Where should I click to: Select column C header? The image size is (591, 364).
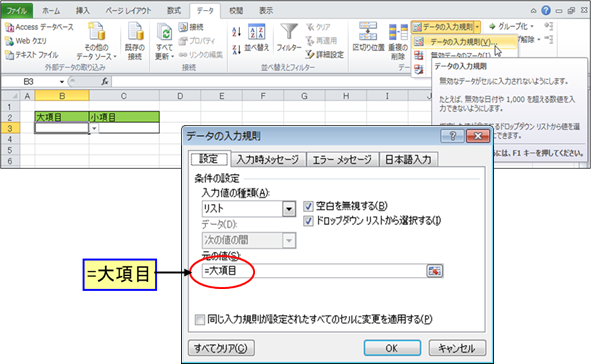tap(124, 96)
